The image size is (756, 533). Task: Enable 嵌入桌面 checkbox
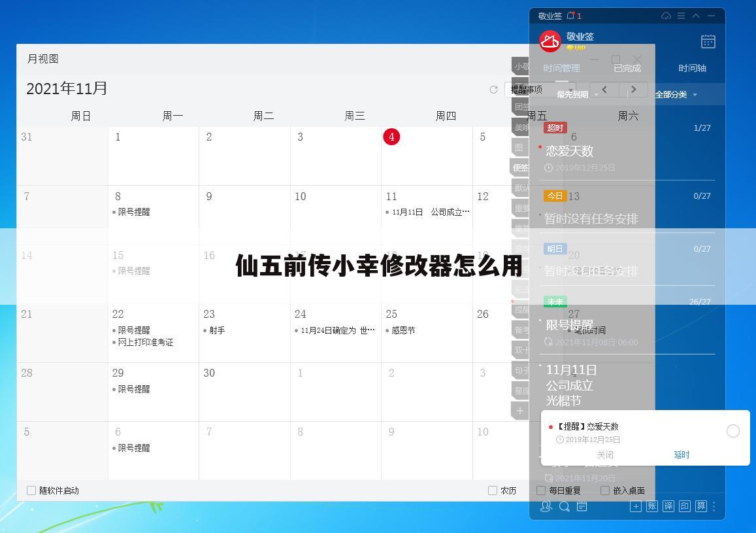tap(605, 490)
